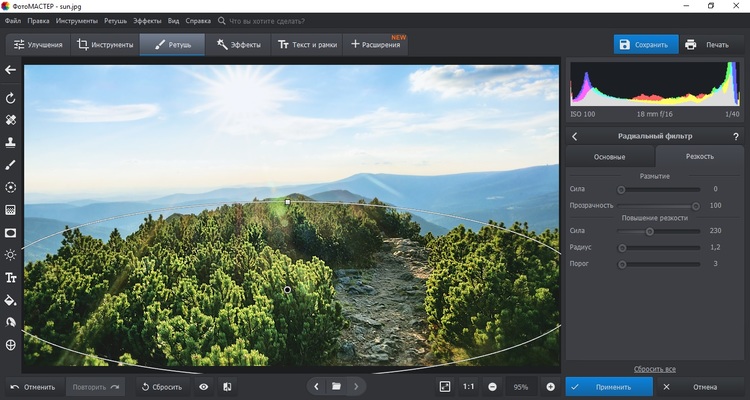Select the paint bucket fill tool
The width and height of the screenshot is (750, 400).
click(11, 299)
